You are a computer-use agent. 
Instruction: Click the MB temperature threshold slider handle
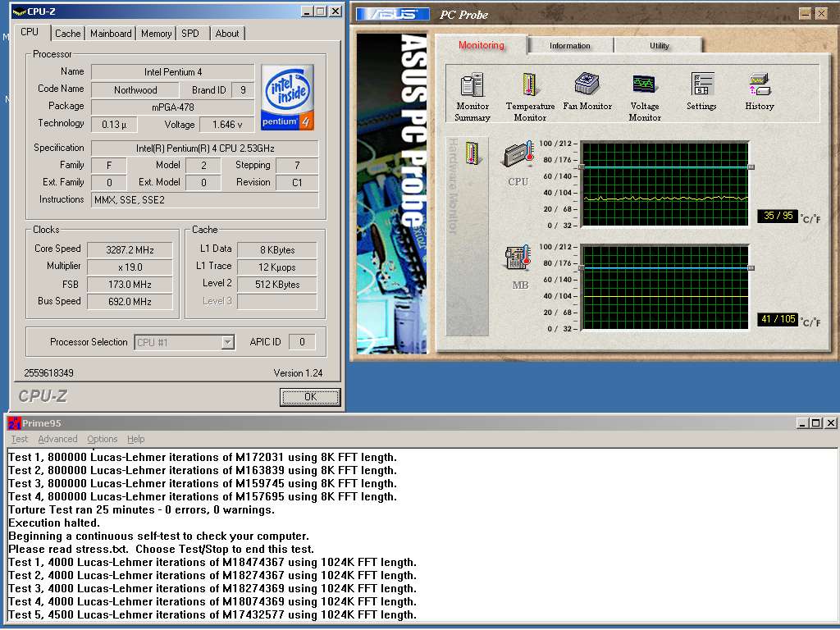pyautogui.click(x=751, y=268)
